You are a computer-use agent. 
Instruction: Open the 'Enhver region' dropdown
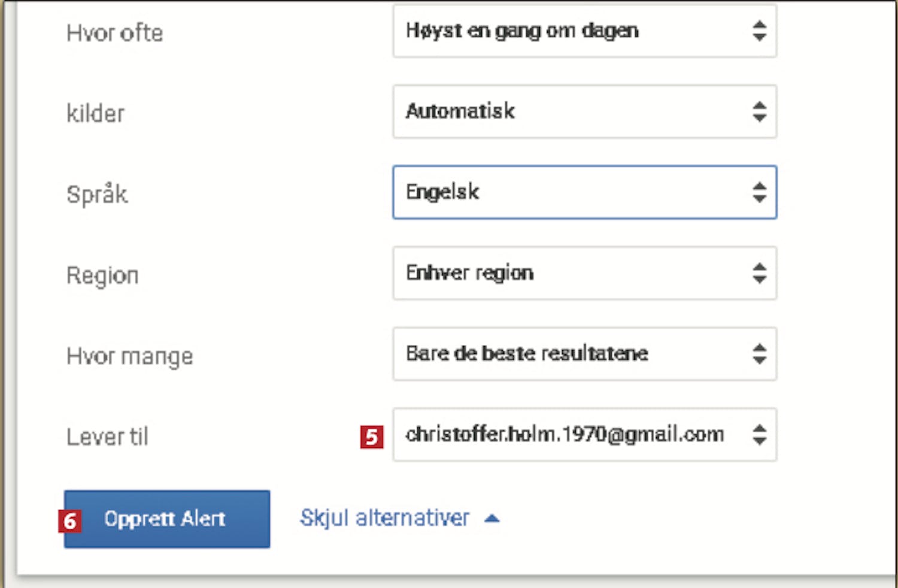pyautogui.click(x=585, y=273)
